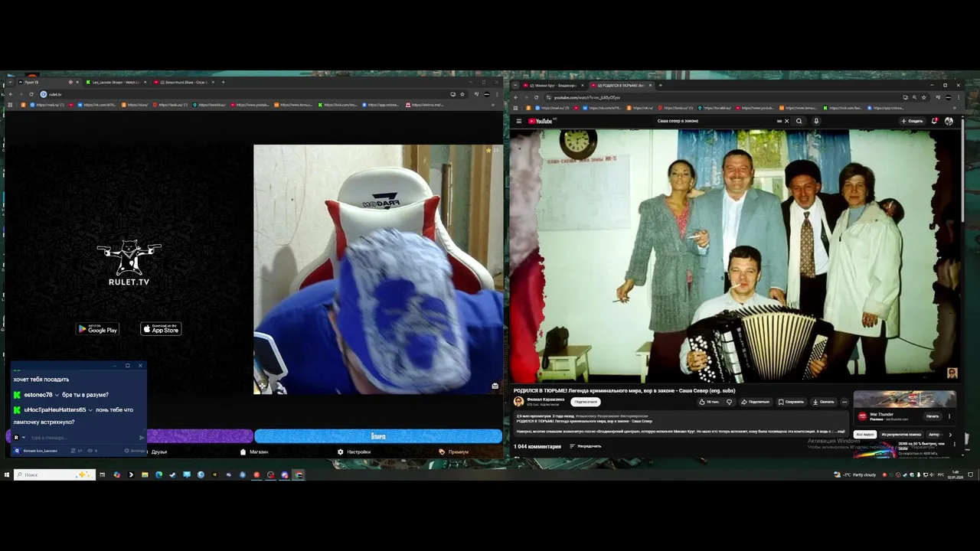Subscribe with the Подписаться button
This screenshot has height=551, width=980.
pos(586,402)
